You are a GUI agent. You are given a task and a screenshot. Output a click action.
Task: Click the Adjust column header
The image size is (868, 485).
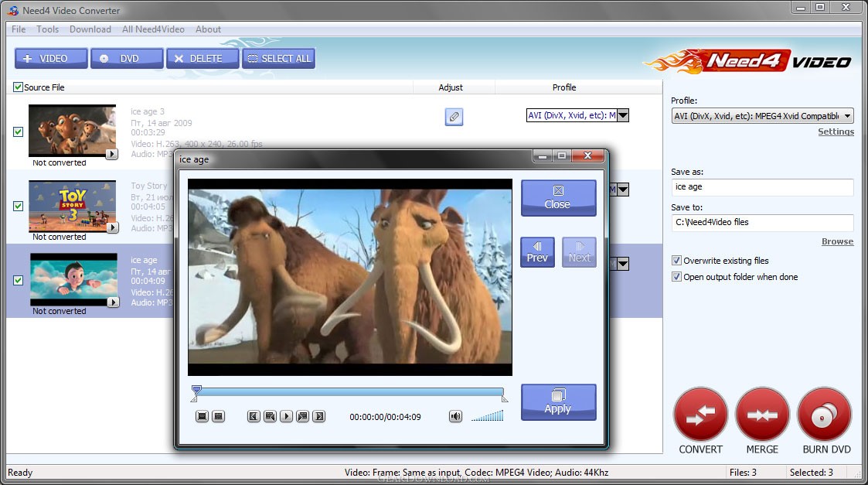click(x=451, y=87)
